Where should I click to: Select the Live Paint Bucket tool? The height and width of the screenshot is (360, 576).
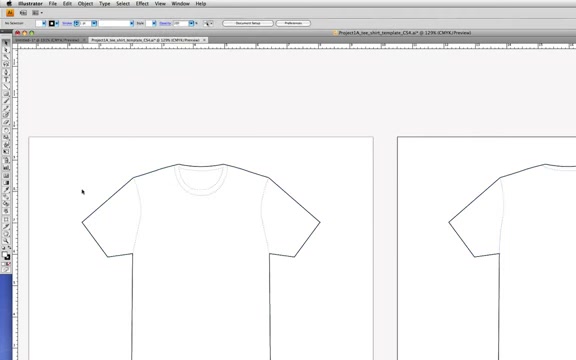coord(6,204)
